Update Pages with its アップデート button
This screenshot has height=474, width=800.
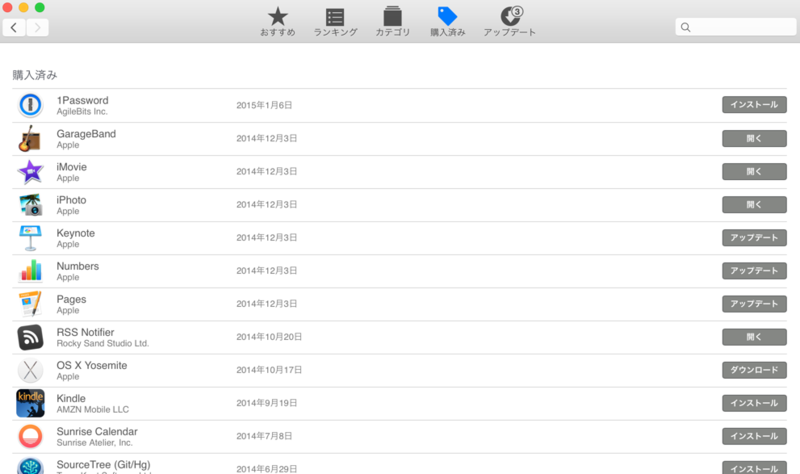tap(754, 304)
